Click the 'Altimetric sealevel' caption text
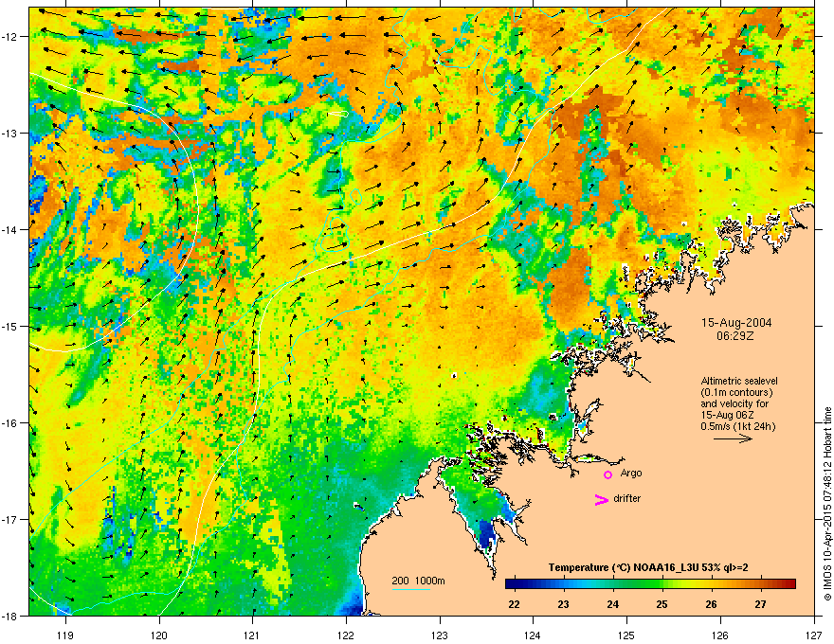The width and height of the screenshot is (834, 644). click(739, 381)
